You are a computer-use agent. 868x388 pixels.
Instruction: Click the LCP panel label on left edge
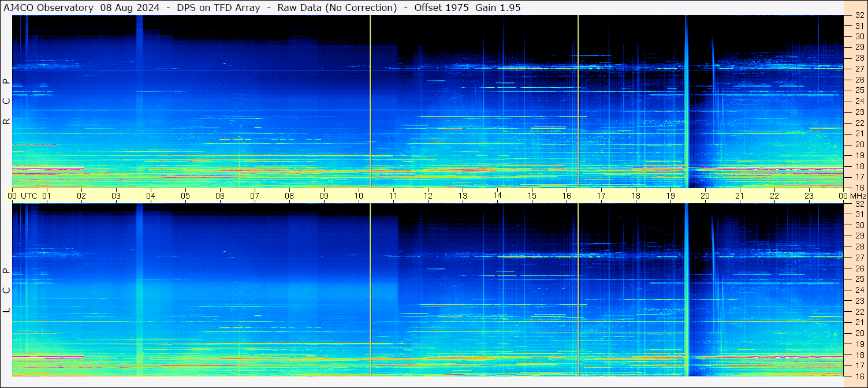[6, 290]
